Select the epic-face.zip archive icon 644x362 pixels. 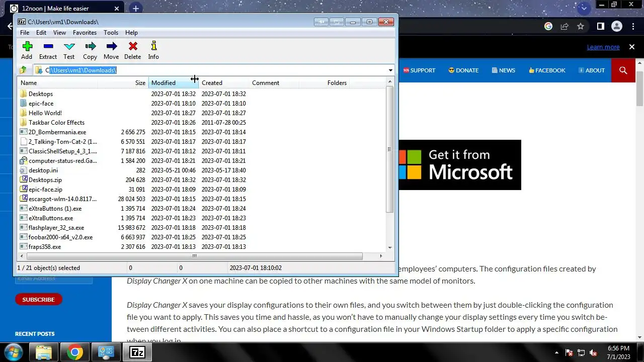[24, 189]
